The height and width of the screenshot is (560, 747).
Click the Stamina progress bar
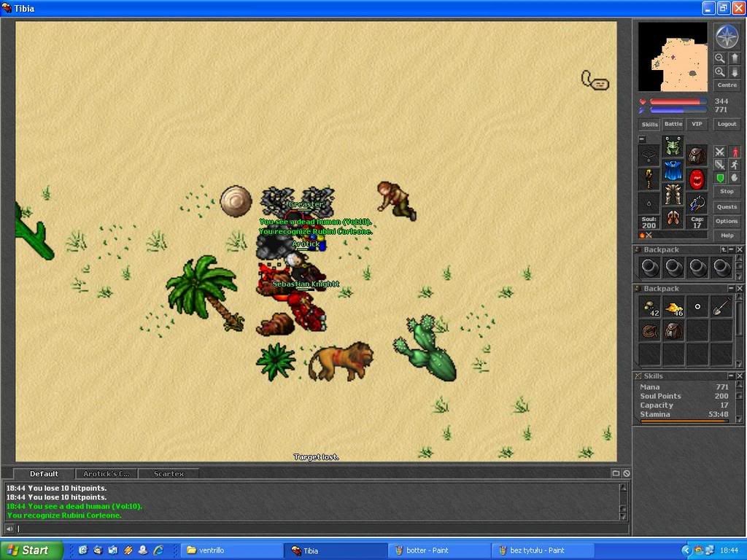(x=684, y=421)
